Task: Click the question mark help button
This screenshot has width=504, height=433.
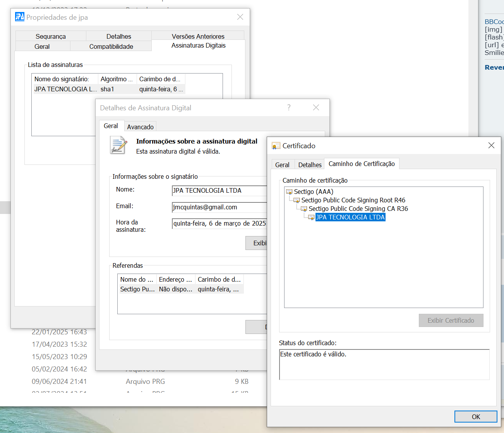Action: (289, 108)
